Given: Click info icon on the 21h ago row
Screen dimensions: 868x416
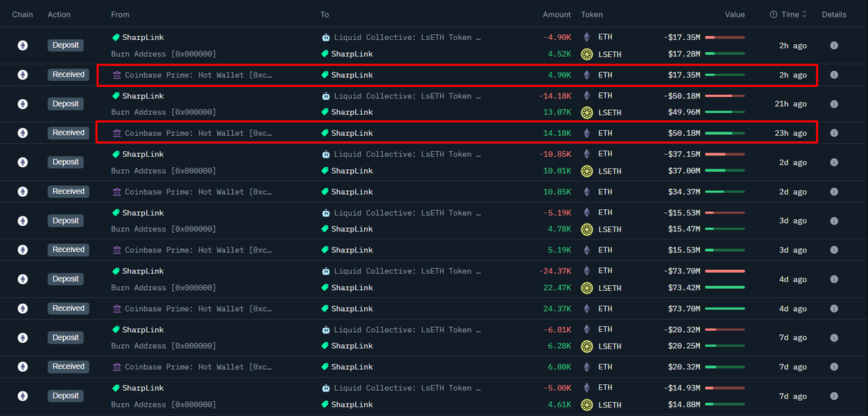Looking at the screenshot, I should [x=834, y=104].
